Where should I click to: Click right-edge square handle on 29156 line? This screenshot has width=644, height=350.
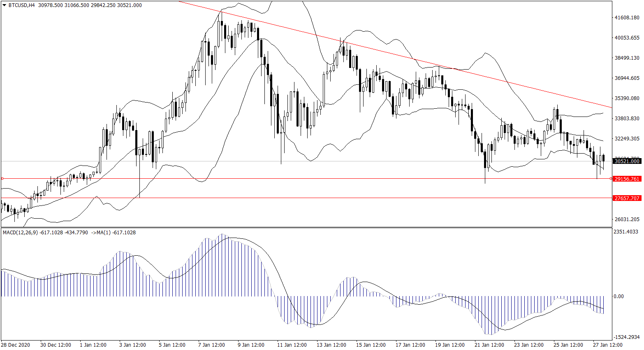point(611,178)
